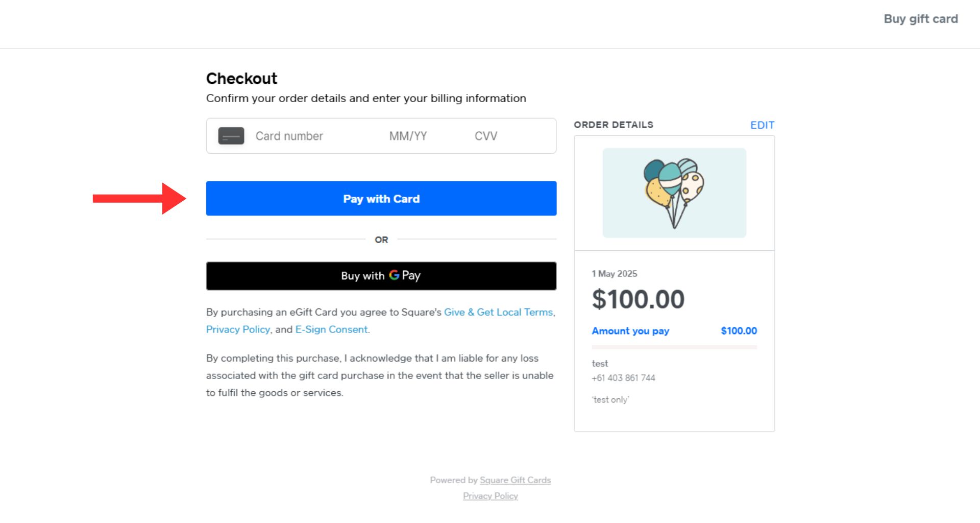Screen dimensions: 980x523
Task: Open the E-Sign Consent link
Action: point(331,329)
